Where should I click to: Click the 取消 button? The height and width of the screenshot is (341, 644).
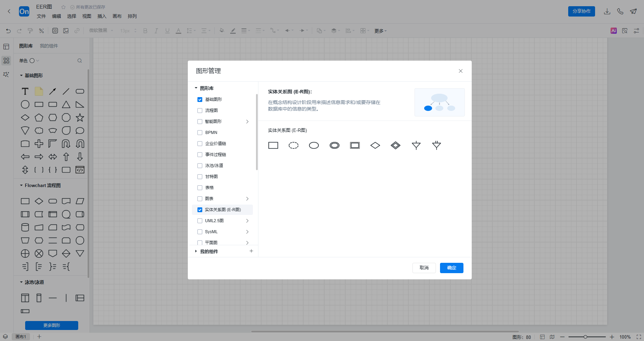coord(424,268)
